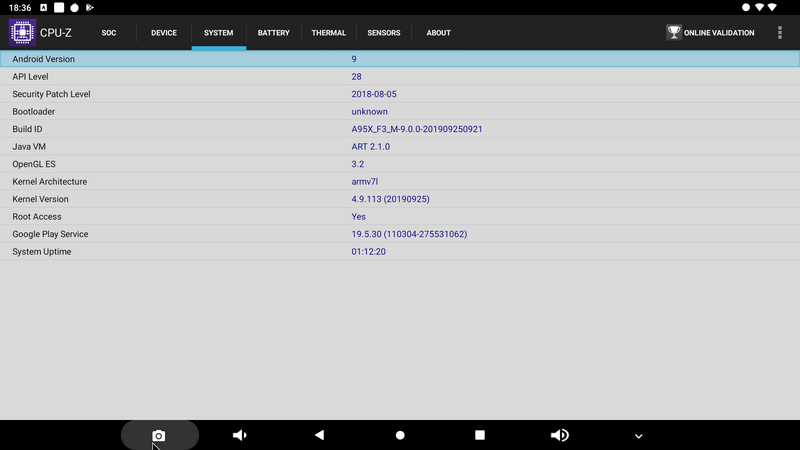The image size is (800, 450).
Task: Open the BATTERY tab
Action: coord(273,33)
